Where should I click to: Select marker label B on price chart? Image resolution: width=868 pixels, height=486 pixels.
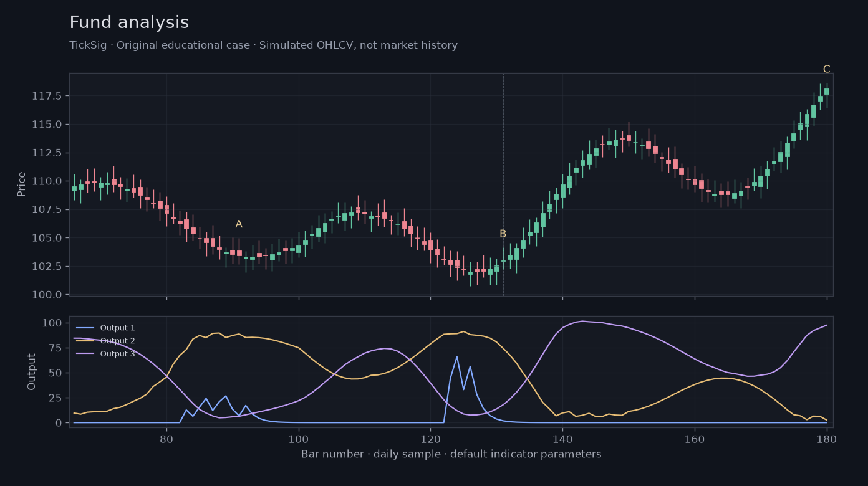(503, 234)
